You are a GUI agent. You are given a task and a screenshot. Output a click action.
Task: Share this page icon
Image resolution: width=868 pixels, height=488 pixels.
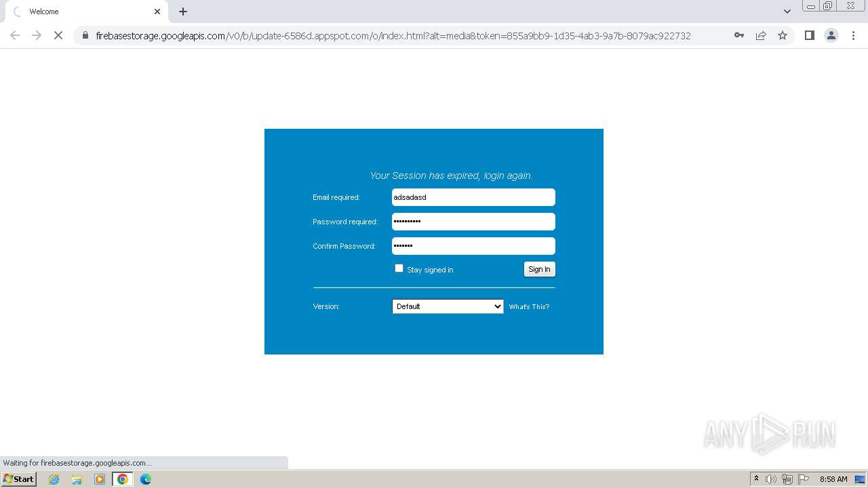coord(761,35)
